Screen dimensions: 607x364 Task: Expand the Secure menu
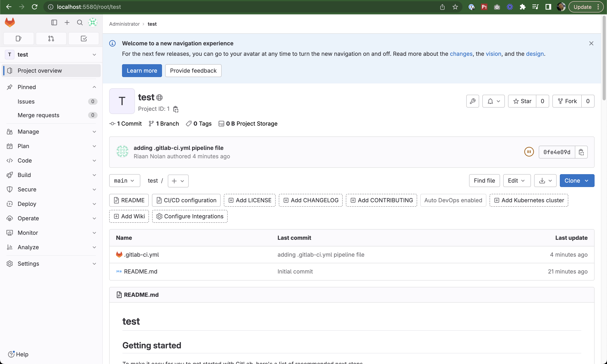pos(51,190)
